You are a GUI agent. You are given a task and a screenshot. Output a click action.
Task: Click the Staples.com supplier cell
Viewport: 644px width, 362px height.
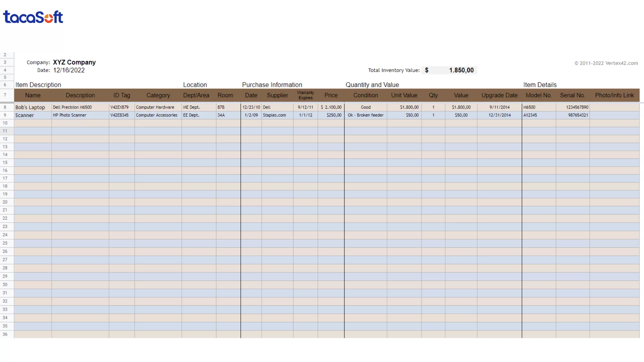274,115
